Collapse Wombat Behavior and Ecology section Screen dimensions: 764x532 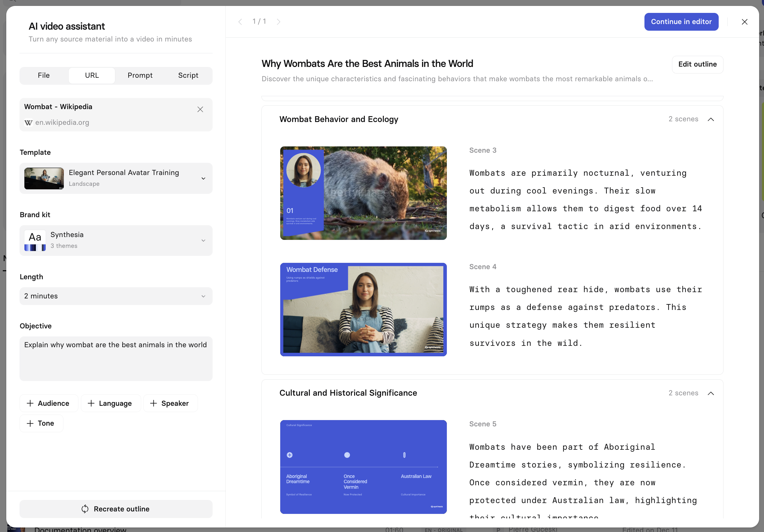[x=711, y=120]
